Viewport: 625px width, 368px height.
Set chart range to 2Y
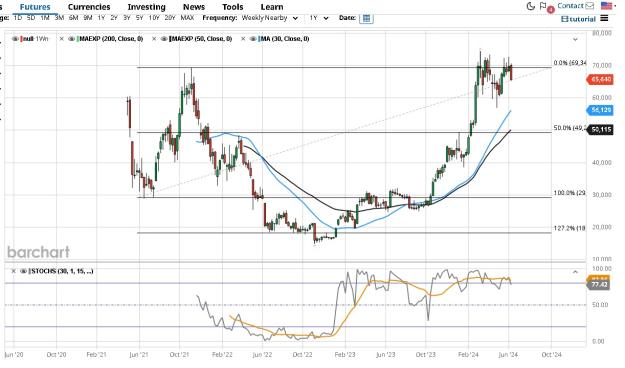pyautogui.click(x=114, y=18)
